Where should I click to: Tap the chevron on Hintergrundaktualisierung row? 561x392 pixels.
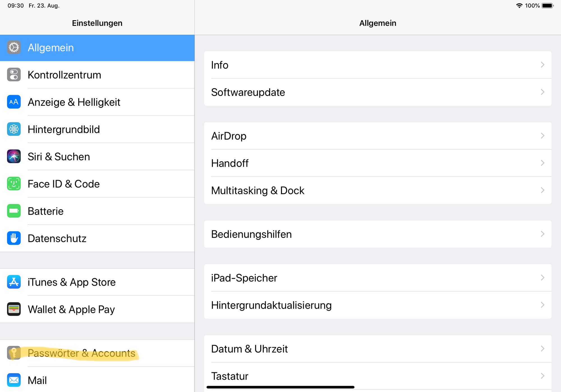pyautogui.click(x=542, y=305)
